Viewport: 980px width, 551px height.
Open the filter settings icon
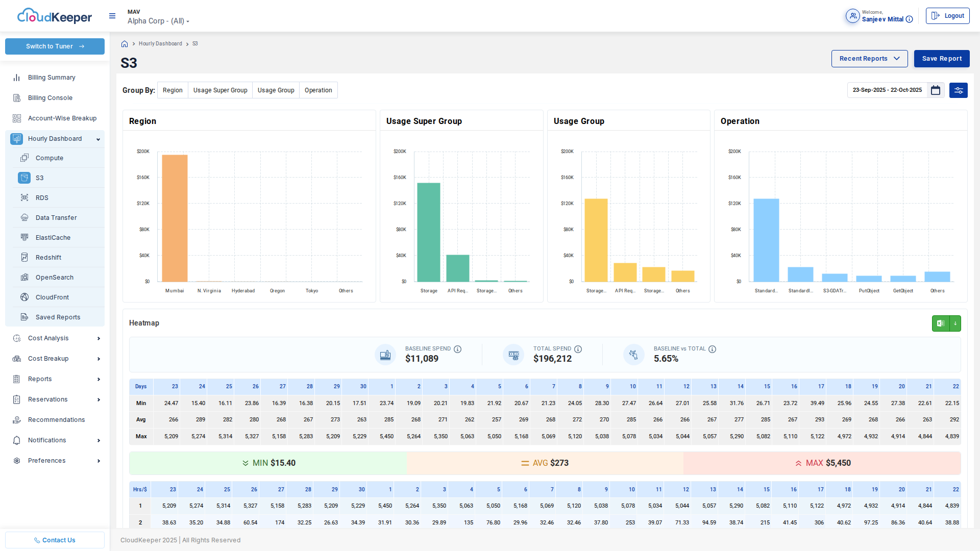click(x=959, y=90)
